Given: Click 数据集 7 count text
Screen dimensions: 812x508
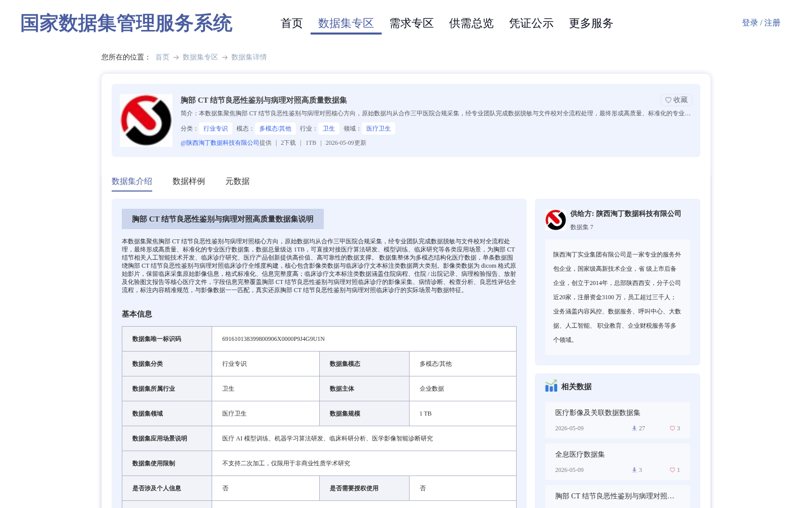Looking at the screenshot, I should click(x=582, y=227).
